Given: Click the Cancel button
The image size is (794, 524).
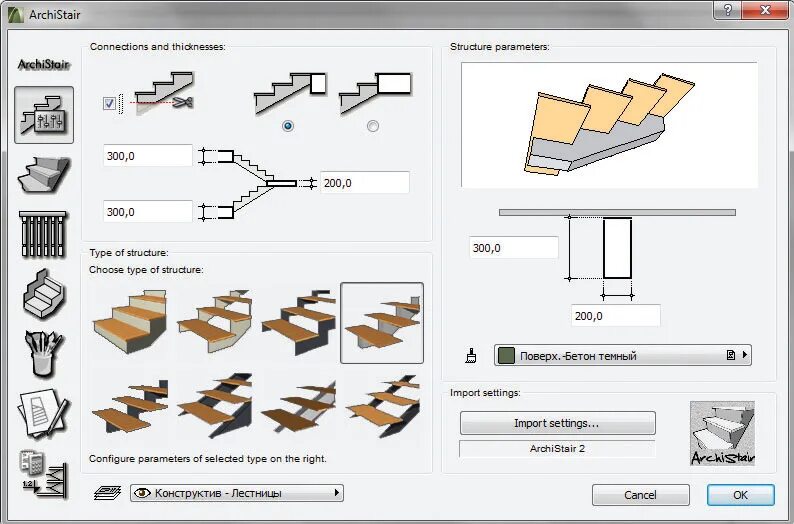Looking at the screenshot, I should [641, 495].
